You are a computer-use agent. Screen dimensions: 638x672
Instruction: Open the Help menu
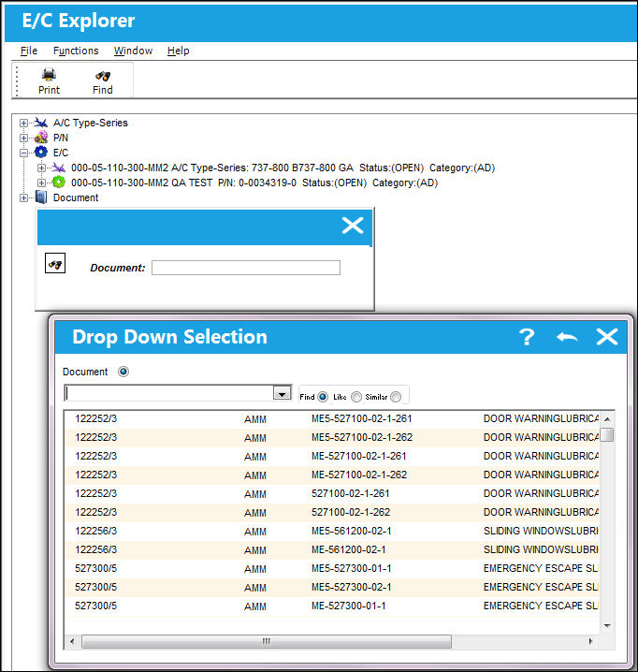click(x=179, y=51)
